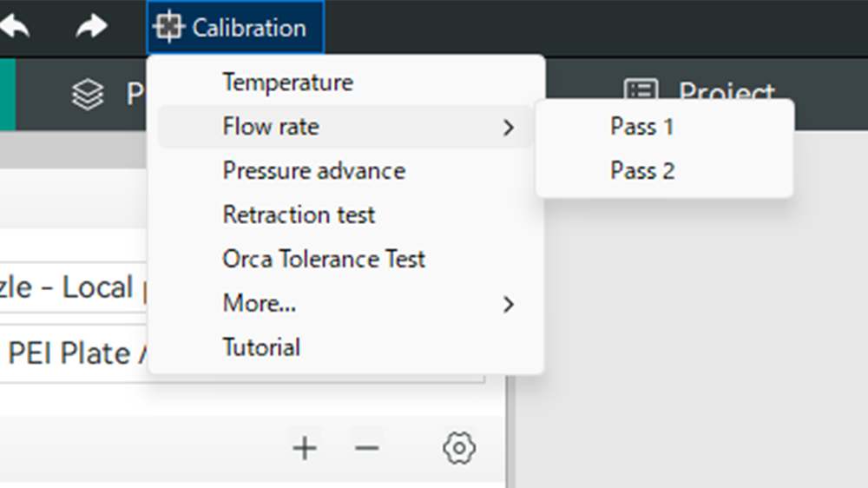Image resolution: width=868 pixels, height=488 pixels.
Task: Select Temperature from the Calibration menu
Action: point(287,82)
